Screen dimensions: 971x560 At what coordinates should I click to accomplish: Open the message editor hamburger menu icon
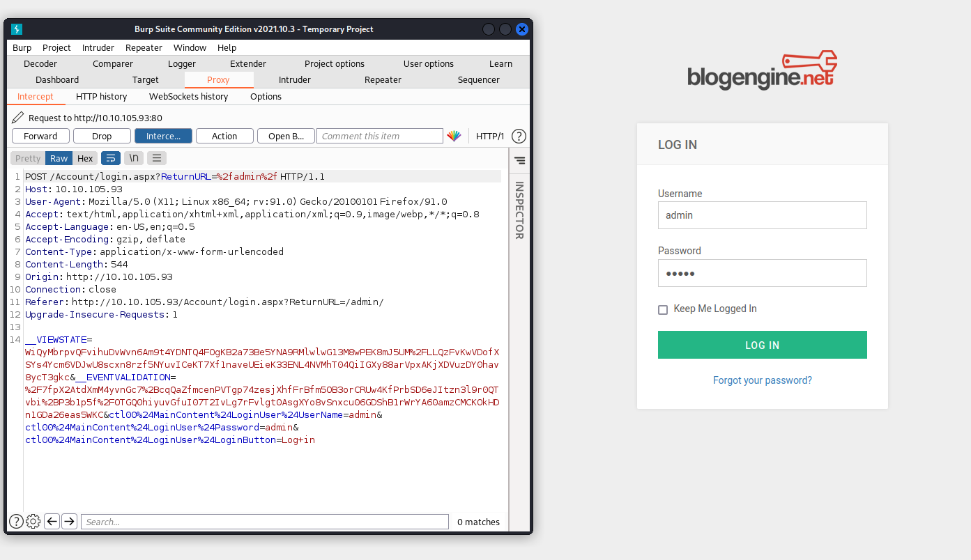(x=157, y=158)
